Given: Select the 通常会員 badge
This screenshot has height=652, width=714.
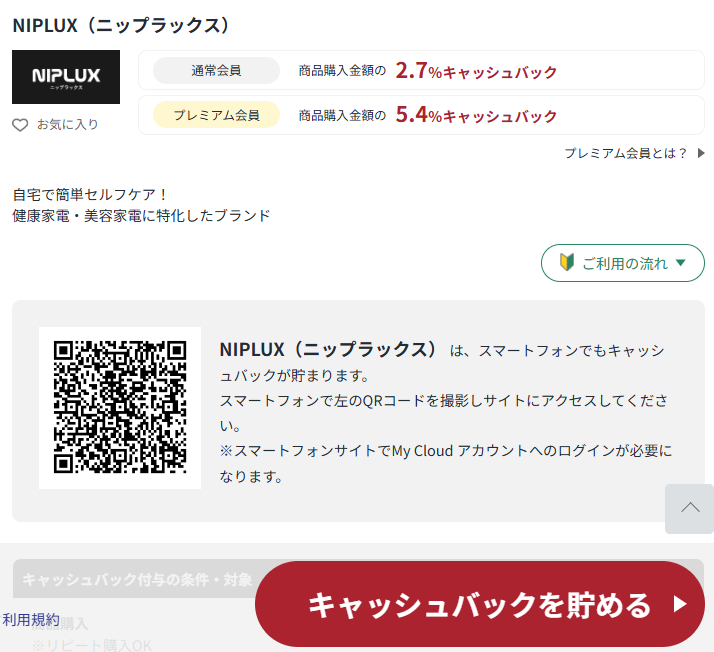Looking at the screenshot, I should (x=217, y=71).
